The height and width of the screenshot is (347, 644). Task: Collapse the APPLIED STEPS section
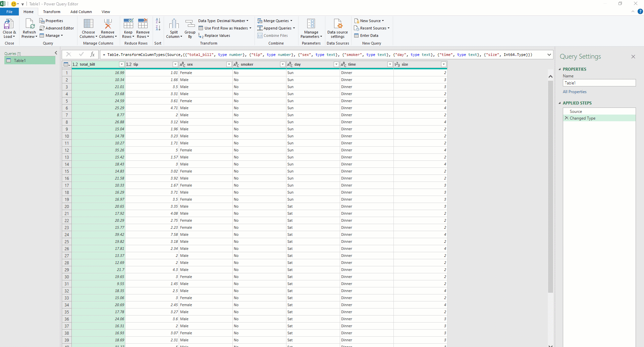point(559,103)
